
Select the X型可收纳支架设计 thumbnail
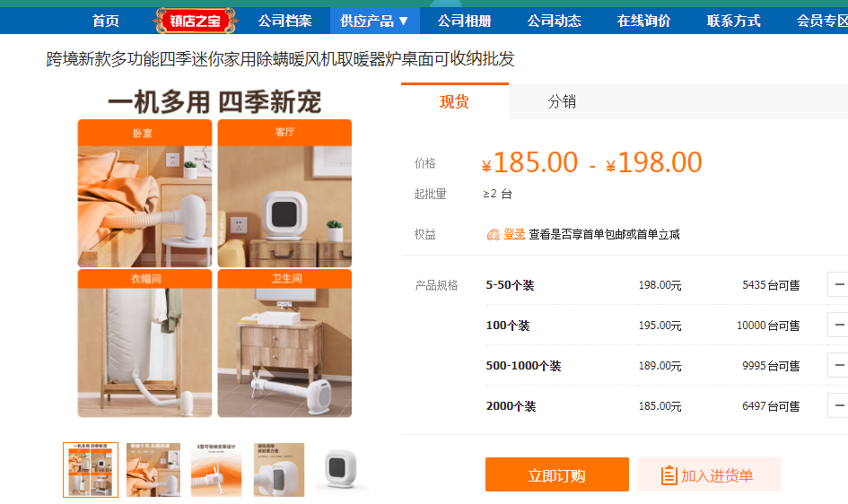coord(216,470)
